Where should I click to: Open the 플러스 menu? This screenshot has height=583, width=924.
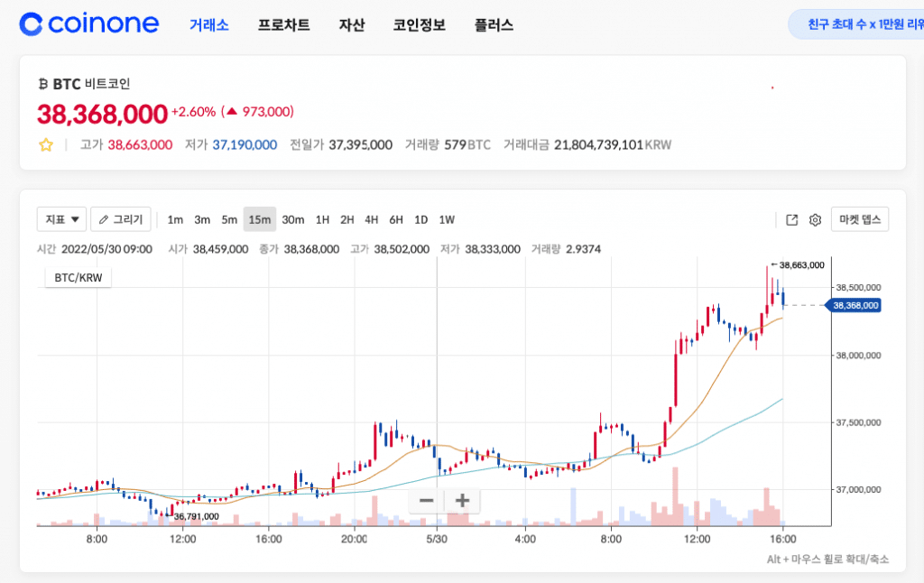pos(494,24)
